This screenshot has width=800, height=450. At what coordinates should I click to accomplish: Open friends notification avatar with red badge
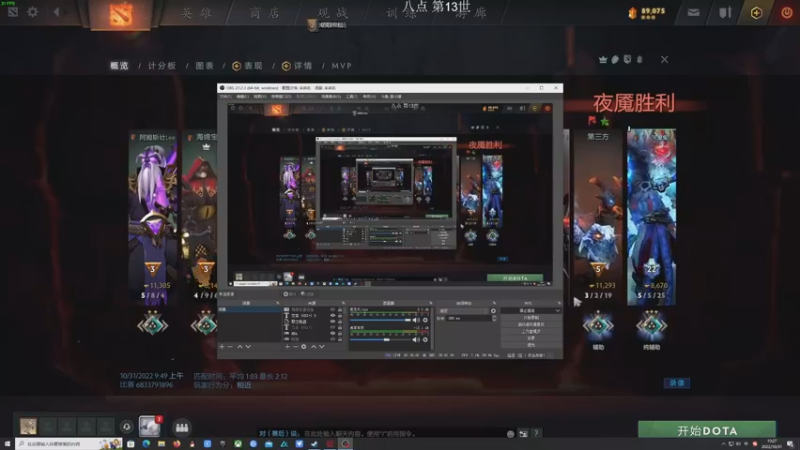pos(150,427)
